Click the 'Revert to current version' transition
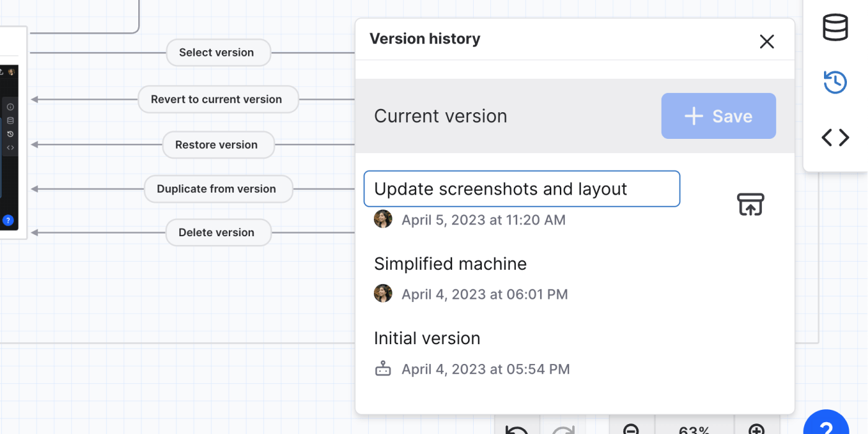The height and width of the screenshot is (434, 868). point(216,99)
